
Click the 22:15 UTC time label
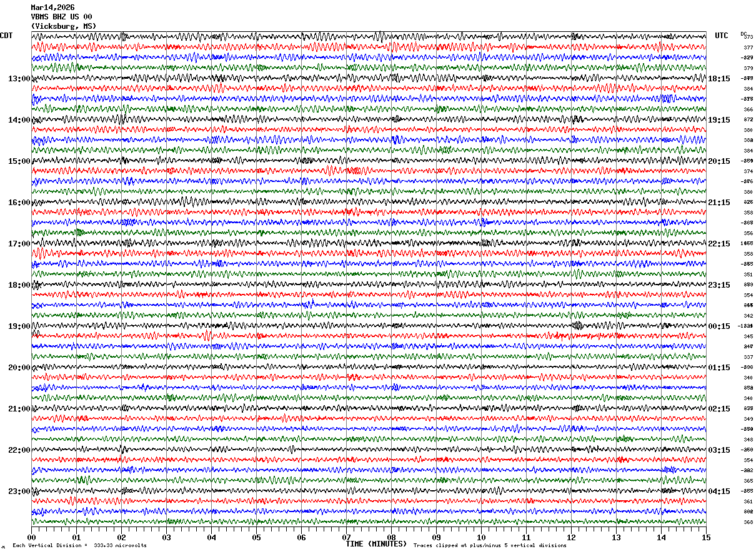pyautogui.click(x=719, y=244)
